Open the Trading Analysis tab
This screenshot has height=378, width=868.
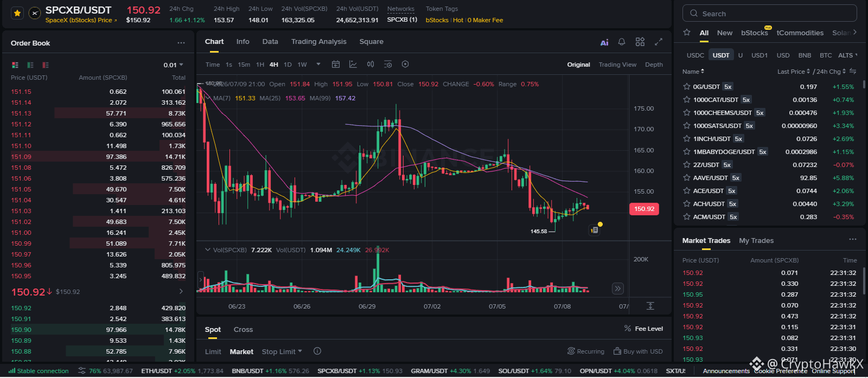pyautogui.click(x=318, y=42)
